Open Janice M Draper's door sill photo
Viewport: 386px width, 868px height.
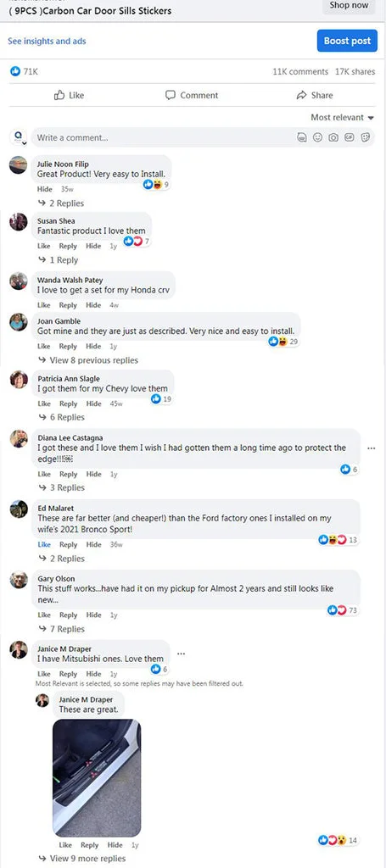(97, 778)
